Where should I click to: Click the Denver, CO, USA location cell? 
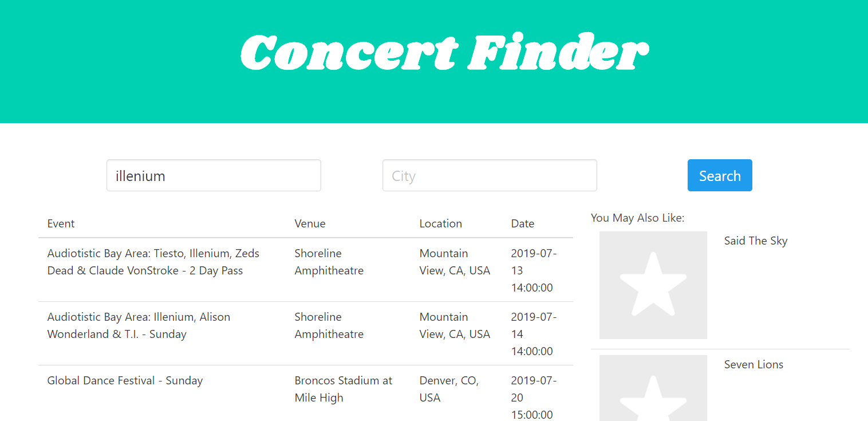point(449,389)
